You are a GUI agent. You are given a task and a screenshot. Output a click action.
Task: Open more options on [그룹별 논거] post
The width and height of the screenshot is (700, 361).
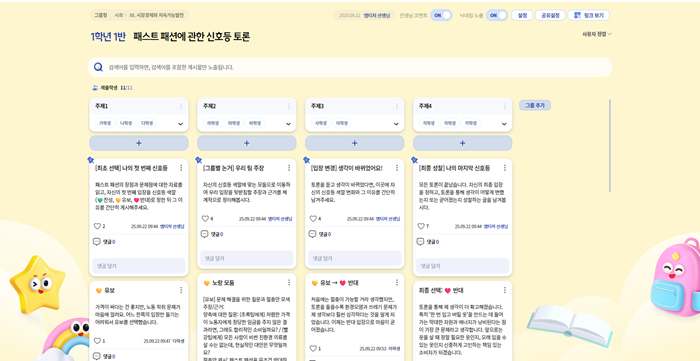289,168
